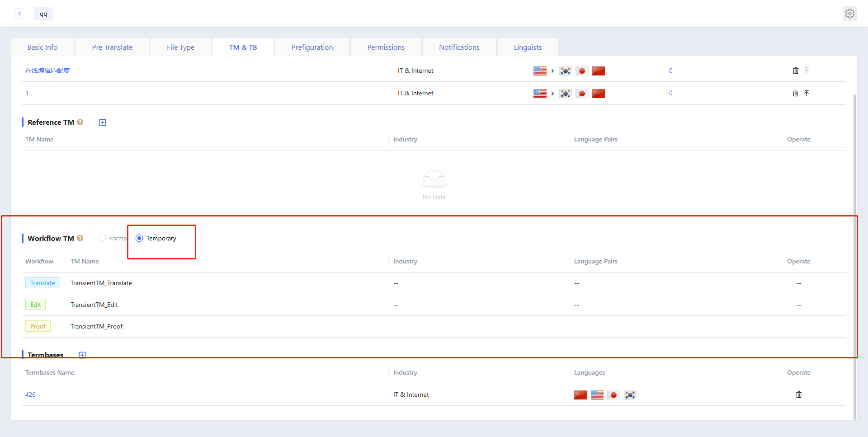Viewport: 868px width, 437px height.
Task: Switch to the Pre Translate tab
Action: [x=112, y=47]
